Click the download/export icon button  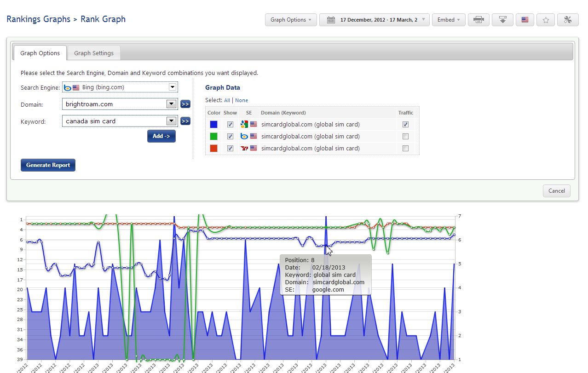(x=502, y=20)
